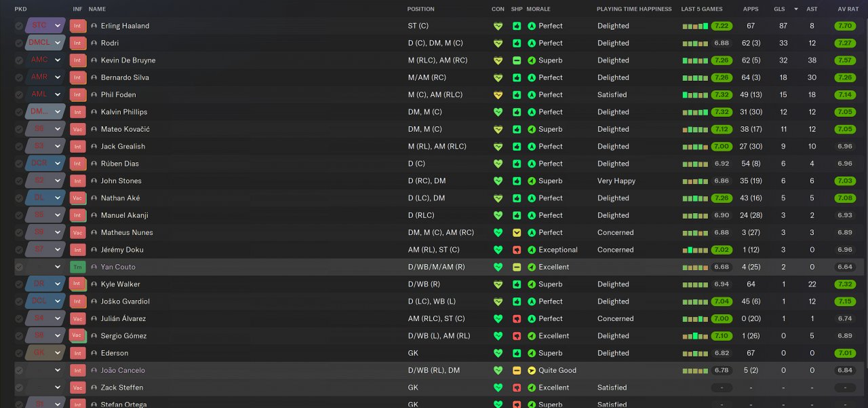This screenshot has width=868, height=408.
Task: Sort by the MORALE column header
Action: pyautogui.click(x=538, y=10)
